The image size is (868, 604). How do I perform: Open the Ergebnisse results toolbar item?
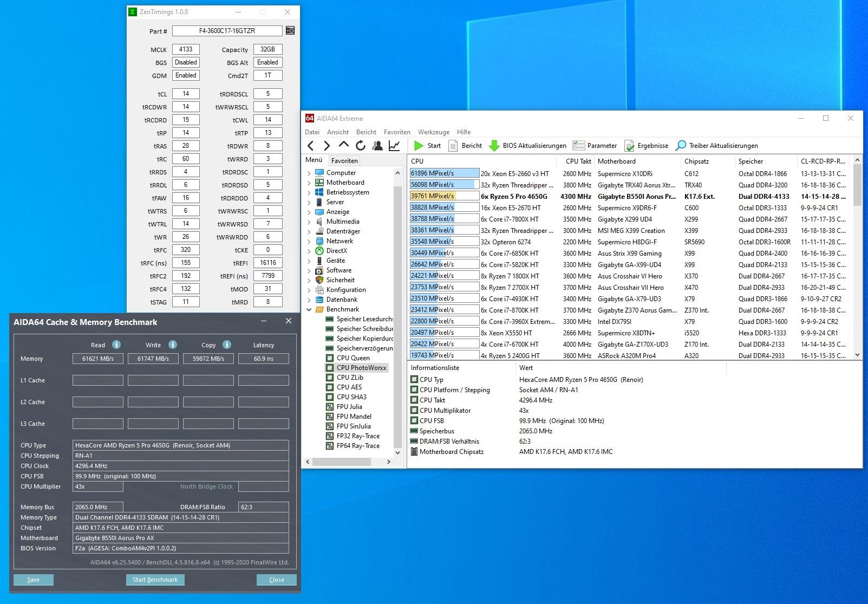tap(646, 146)
